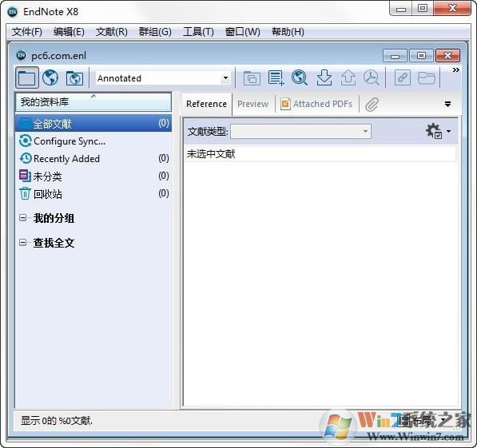Show more toolbar buttons chevron
Image resolution: width=477 pixels, height=448 pixels.
(x=455, y=70)
